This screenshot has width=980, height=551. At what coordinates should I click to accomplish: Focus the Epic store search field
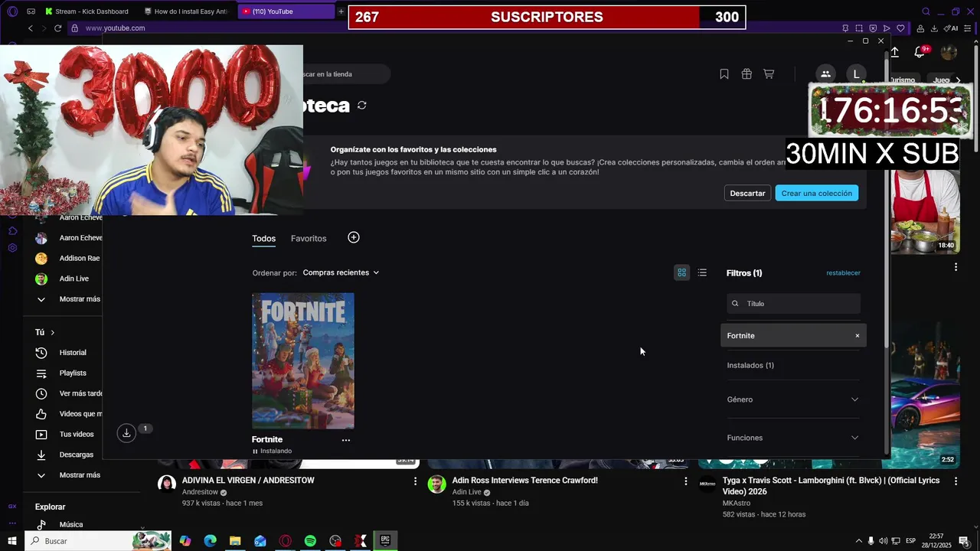point(346,74)
